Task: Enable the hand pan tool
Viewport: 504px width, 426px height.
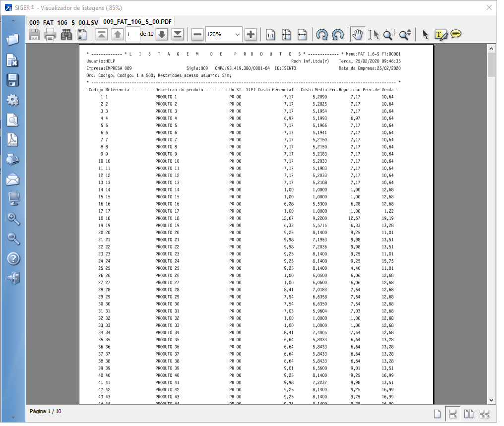Action: 357,34
